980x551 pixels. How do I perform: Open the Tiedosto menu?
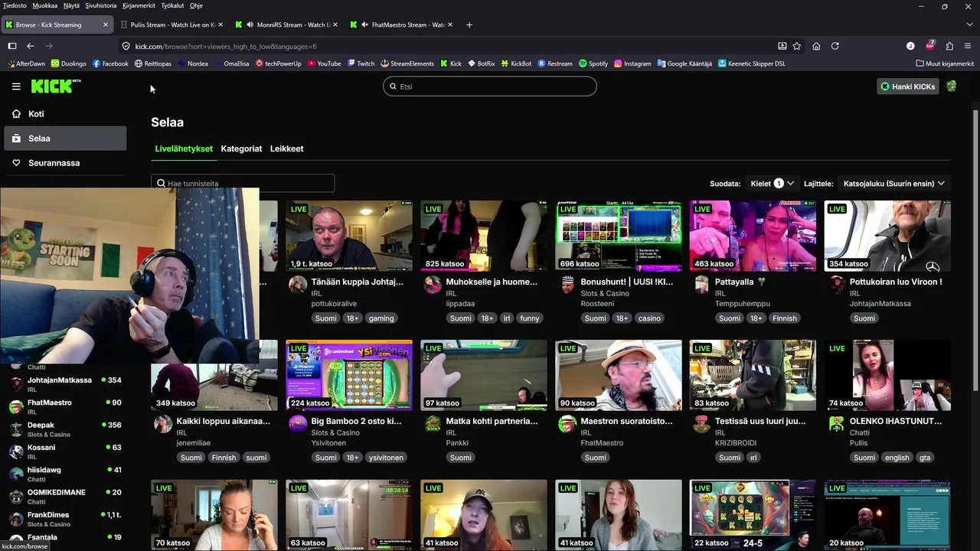point(15,5)
